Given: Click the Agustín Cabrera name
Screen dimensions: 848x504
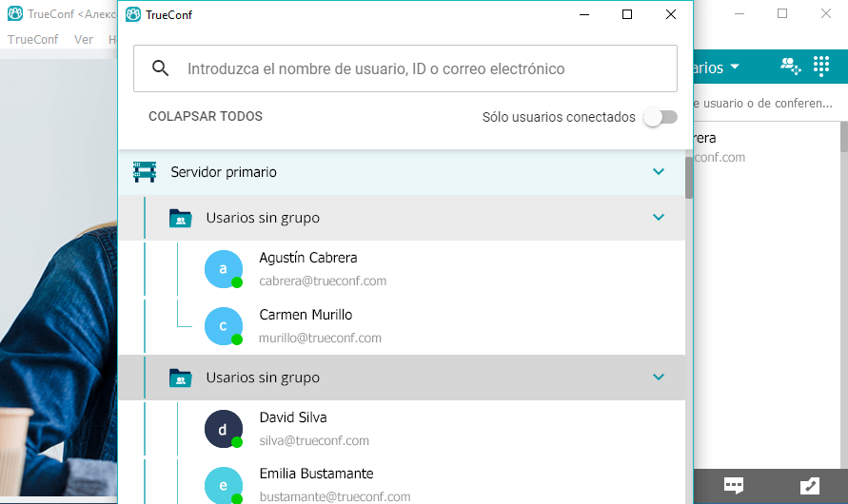Looking at the screenshot, I should pos(308,258).
